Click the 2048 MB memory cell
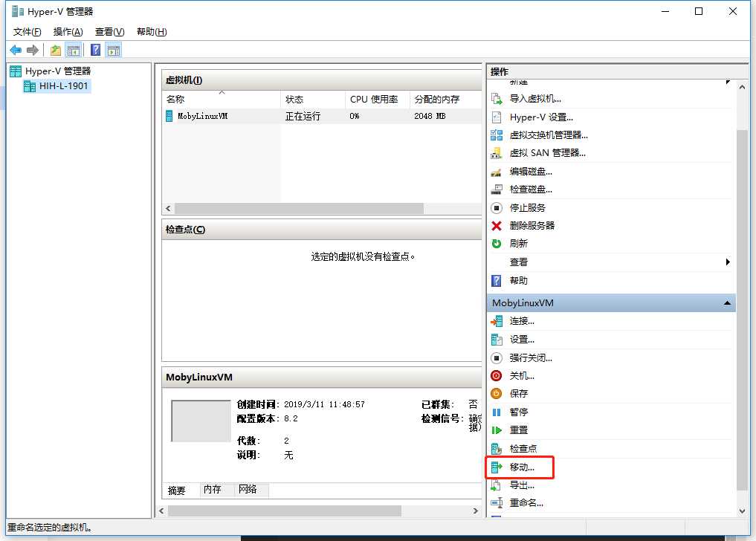Viewport: 756px width, 541px height. point(430,116)
